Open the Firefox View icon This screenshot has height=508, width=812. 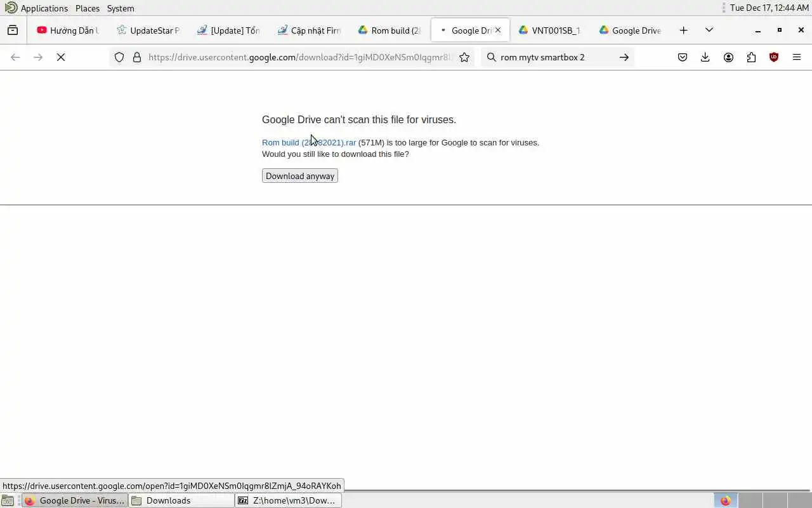coord(13,30)
